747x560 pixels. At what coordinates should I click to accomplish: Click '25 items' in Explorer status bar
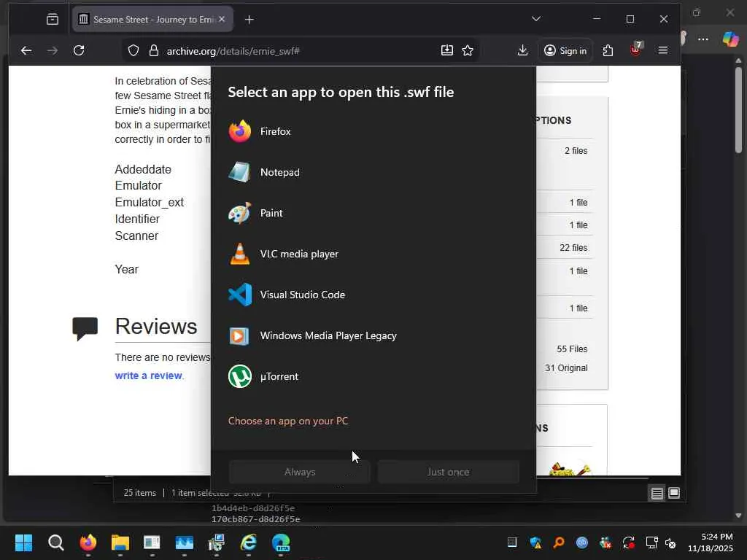(139, 493)
